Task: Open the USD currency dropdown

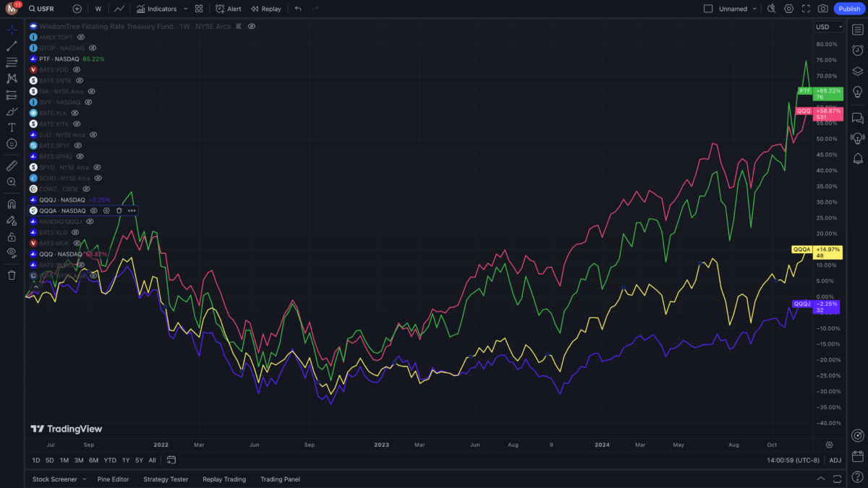Action: pyautogui.click(x=829, y=27)
